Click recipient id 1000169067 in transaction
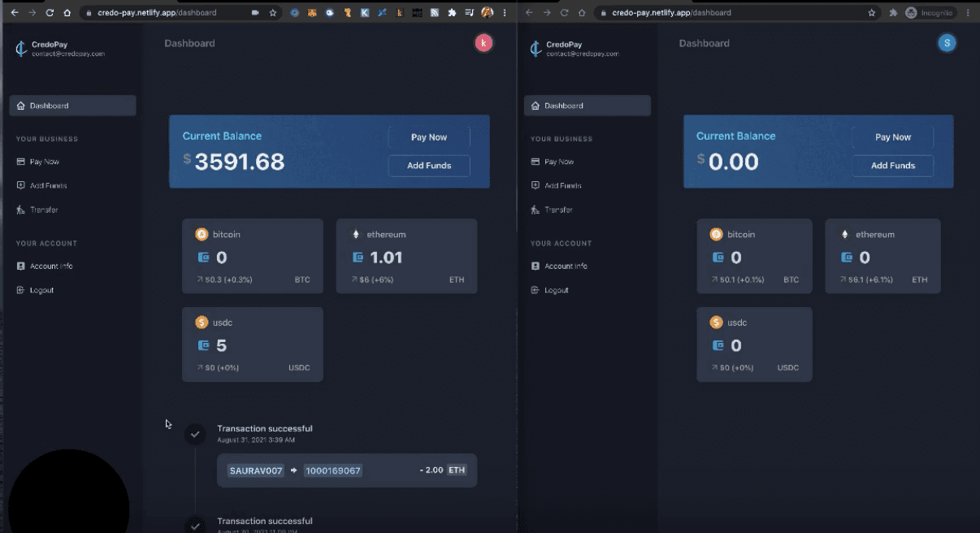This screenshot has width=980, height=533. coord(332,470)
